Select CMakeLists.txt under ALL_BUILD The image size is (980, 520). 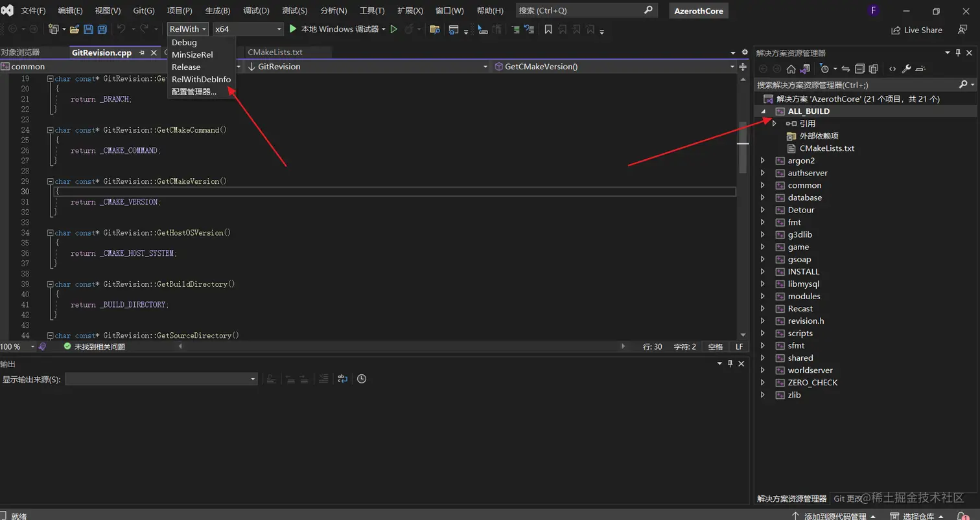[826, 148]
